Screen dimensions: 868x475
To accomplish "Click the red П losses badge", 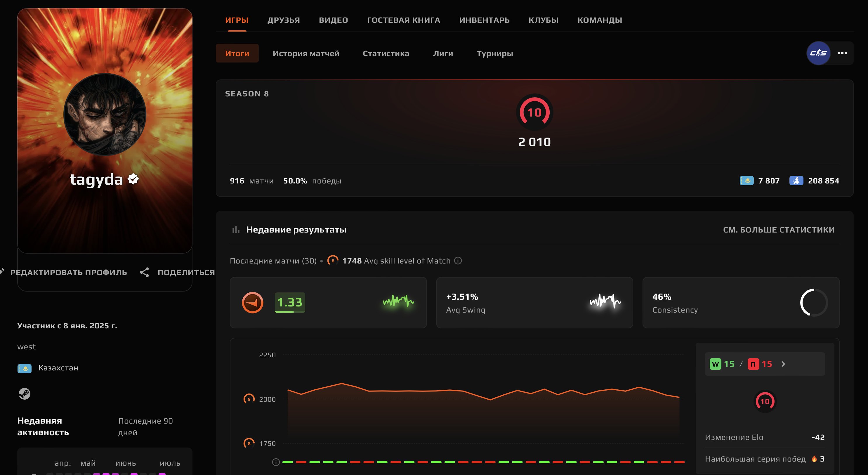I will [x=753, y=364].
